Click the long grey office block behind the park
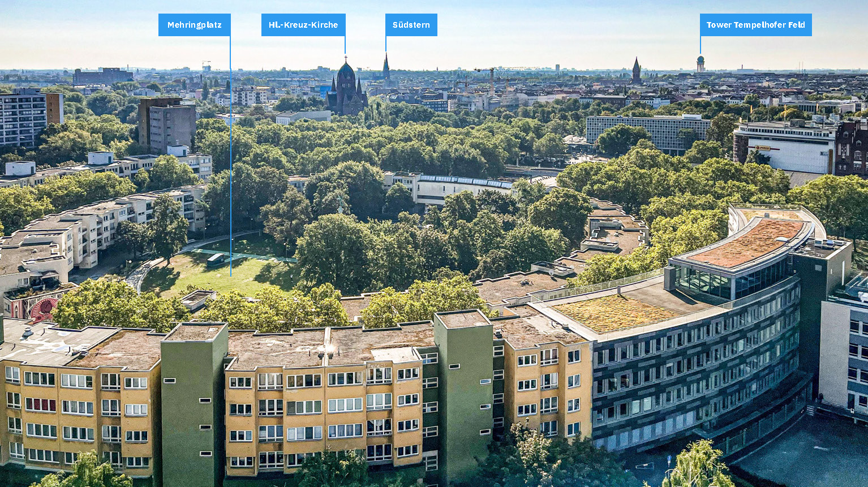The image size is (868, 487). [648, 133]
